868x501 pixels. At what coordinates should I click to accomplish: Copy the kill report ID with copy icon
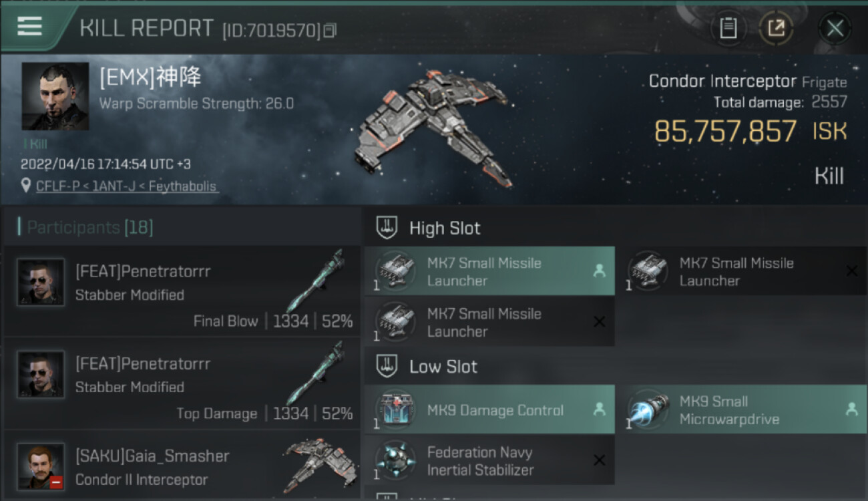(x=330, y=31)
